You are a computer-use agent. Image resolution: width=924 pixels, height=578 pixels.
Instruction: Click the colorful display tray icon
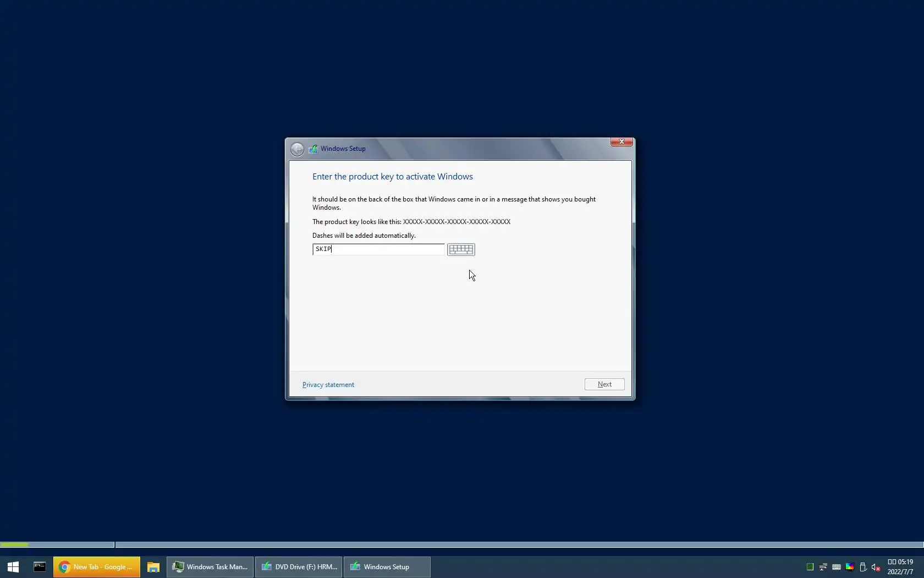[850, 567]
